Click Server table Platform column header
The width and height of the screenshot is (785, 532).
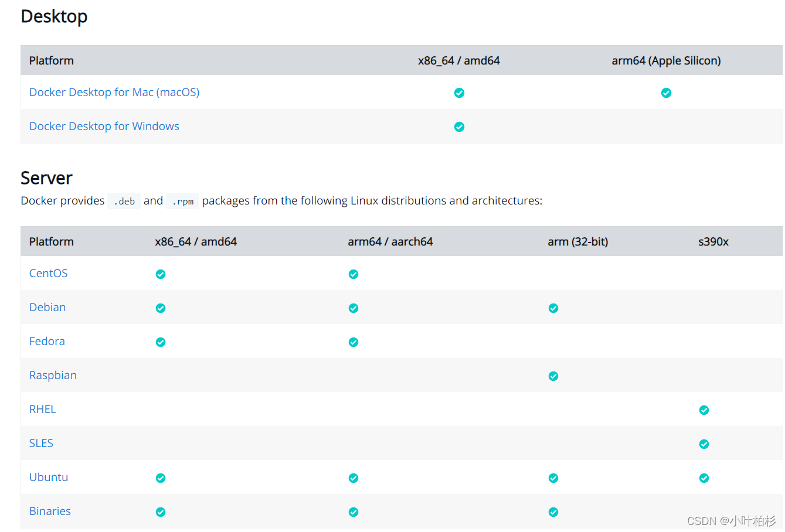[52, 241]
